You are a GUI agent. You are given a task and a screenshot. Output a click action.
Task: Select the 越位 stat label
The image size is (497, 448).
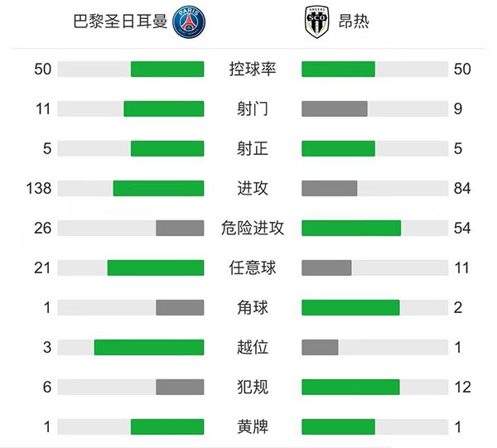tap(253, 347)
